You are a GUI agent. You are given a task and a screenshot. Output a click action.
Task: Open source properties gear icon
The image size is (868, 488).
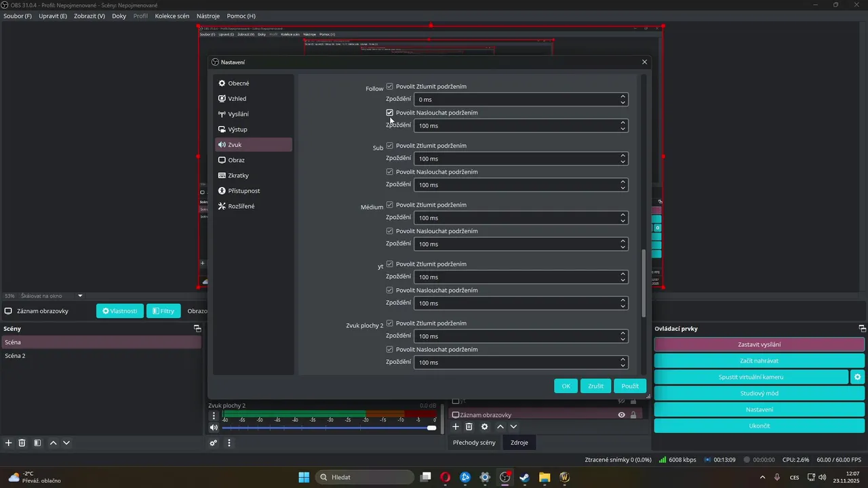point(484,426)
